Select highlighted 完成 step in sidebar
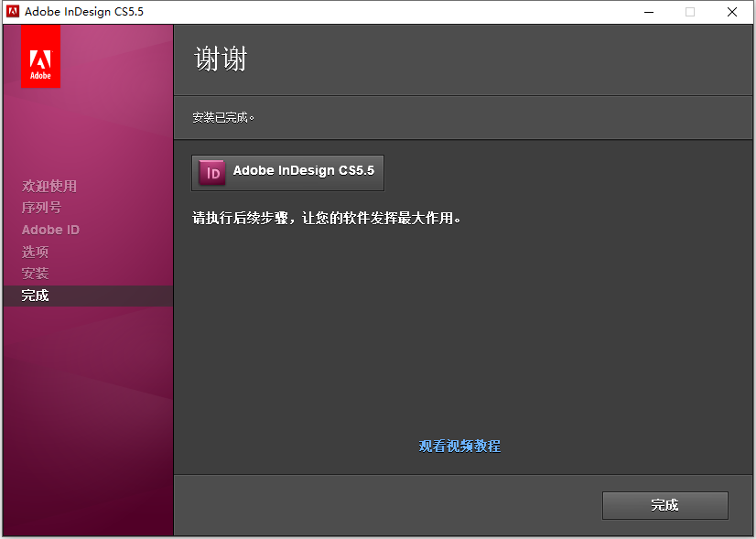This screenshot has height=539, width=756. pos(88,296)
